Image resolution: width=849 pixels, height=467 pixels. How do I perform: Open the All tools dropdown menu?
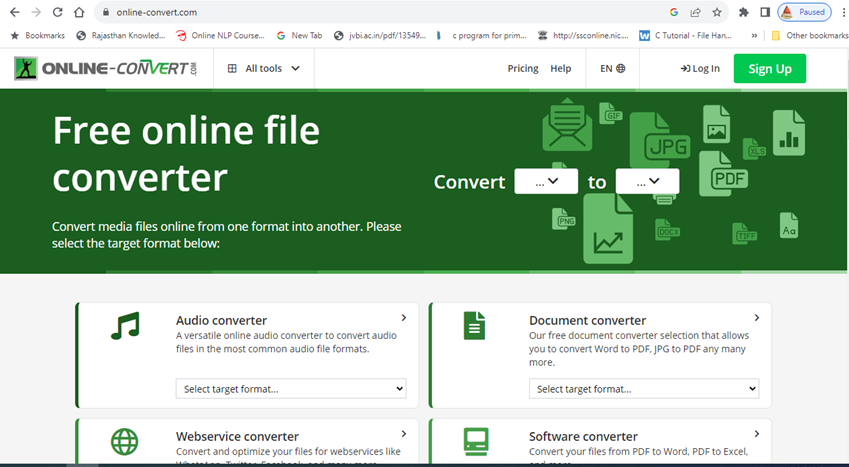point(263,69)
